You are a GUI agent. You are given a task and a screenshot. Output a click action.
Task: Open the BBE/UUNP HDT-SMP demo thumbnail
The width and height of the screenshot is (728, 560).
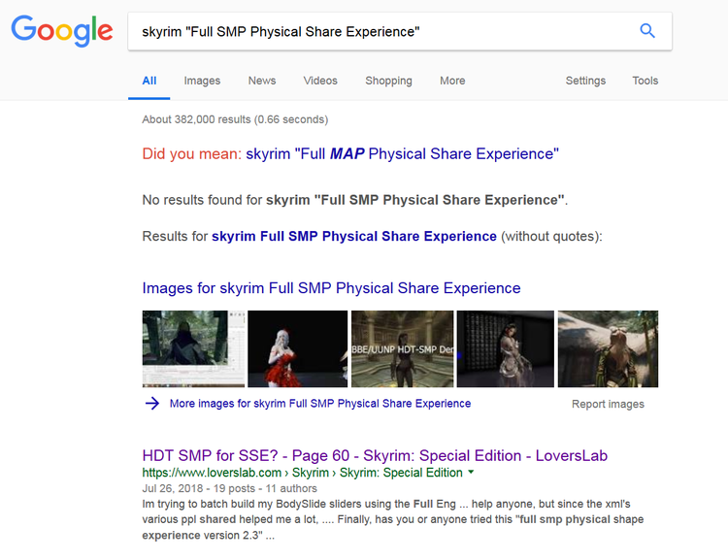[402, 348]
